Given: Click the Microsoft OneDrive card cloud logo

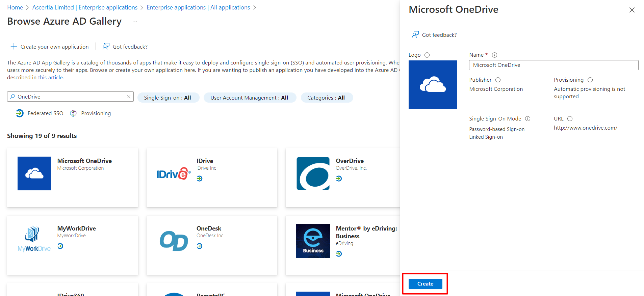Looking at the screenshot, I should [x=34, y=173].
